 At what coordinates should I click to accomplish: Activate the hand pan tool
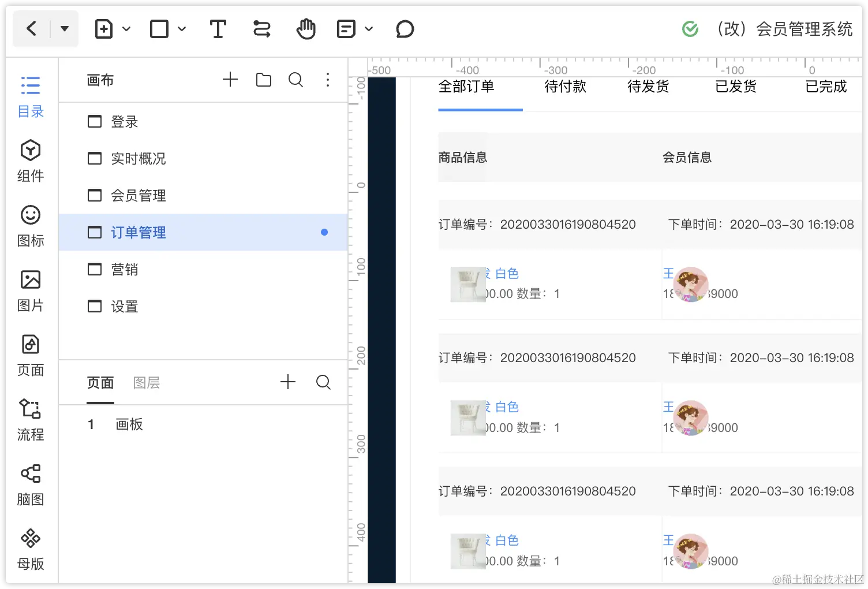306,29
